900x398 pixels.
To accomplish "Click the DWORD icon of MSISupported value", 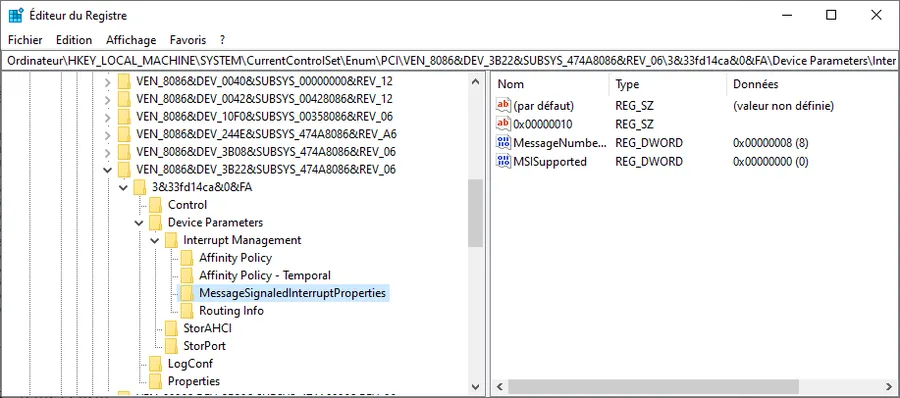I will (503, 161).
